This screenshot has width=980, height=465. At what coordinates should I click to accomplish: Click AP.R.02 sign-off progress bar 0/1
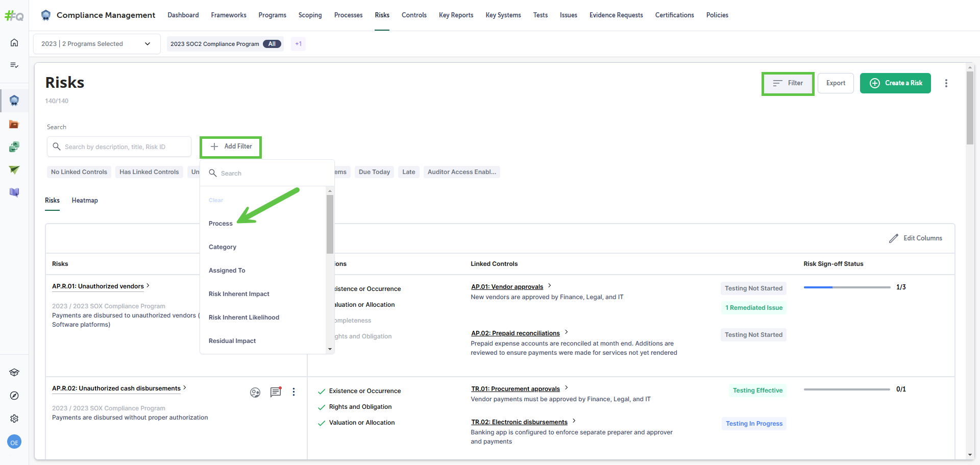click(x=847, y=389)
